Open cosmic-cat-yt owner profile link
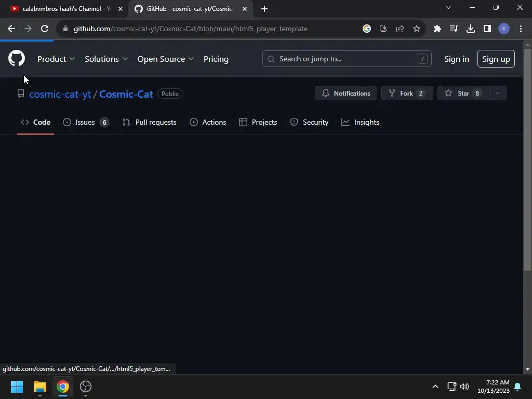Image resolution: width=532 pixels, height=399 pixels. (x=60, y=94)
